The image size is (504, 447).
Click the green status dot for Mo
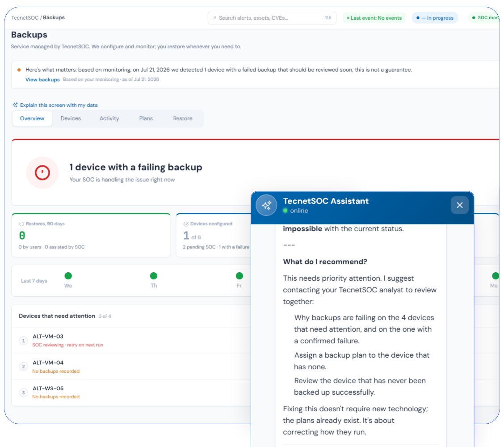pos(496,276)
